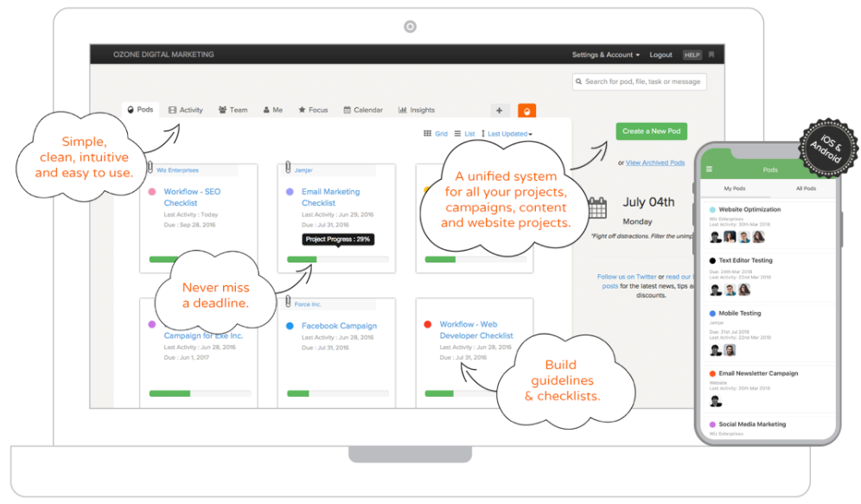Image resolution: width=861 pixels, height=504 pixels.
Task: Focus the pod, file, task search field
Action: click(639, 82)
